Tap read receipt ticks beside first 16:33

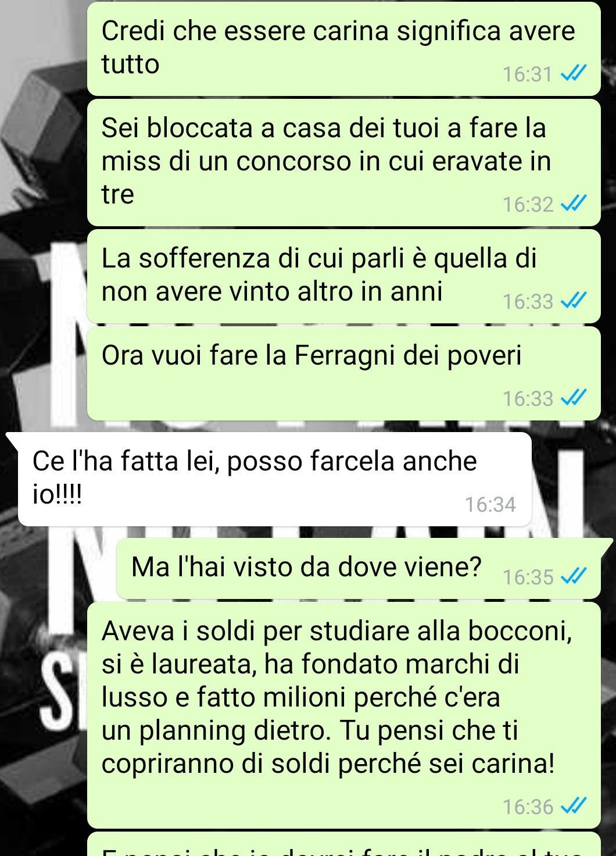tap(574, 301)
